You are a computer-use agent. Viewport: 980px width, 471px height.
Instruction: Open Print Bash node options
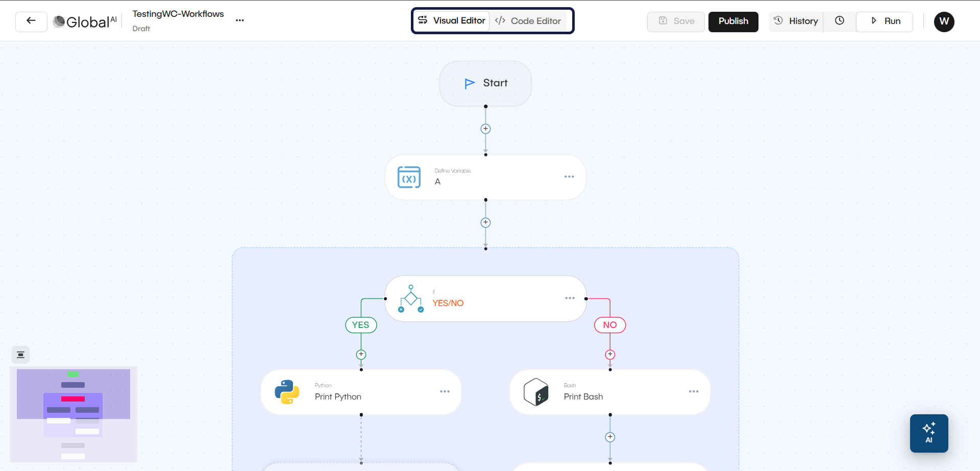click(693, 392)
